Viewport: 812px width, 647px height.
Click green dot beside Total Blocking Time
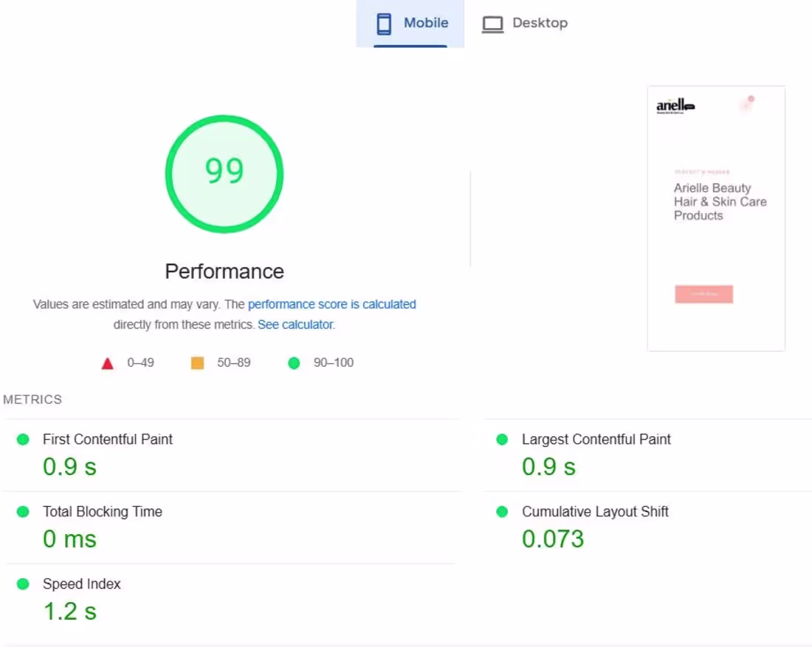(23, 512)
